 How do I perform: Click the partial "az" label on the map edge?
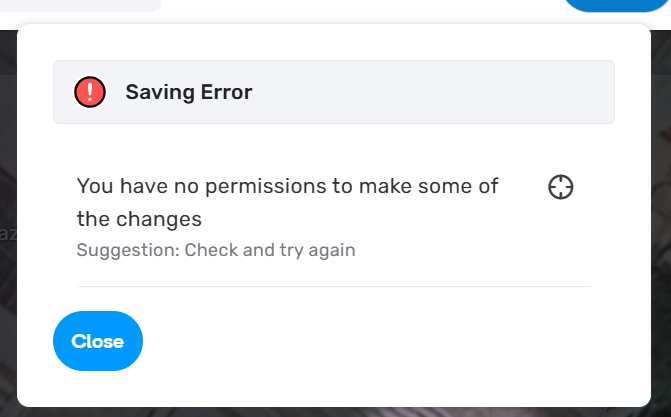[7, 233]
